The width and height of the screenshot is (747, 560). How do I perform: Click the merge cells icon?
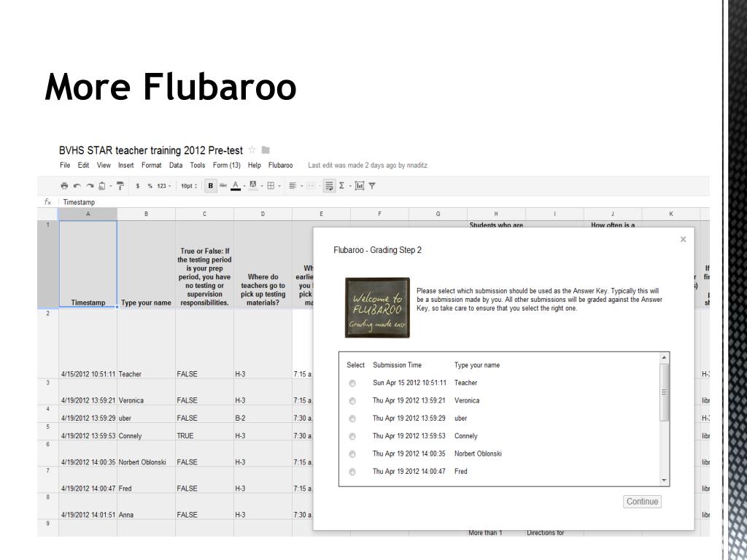point(311,186)
